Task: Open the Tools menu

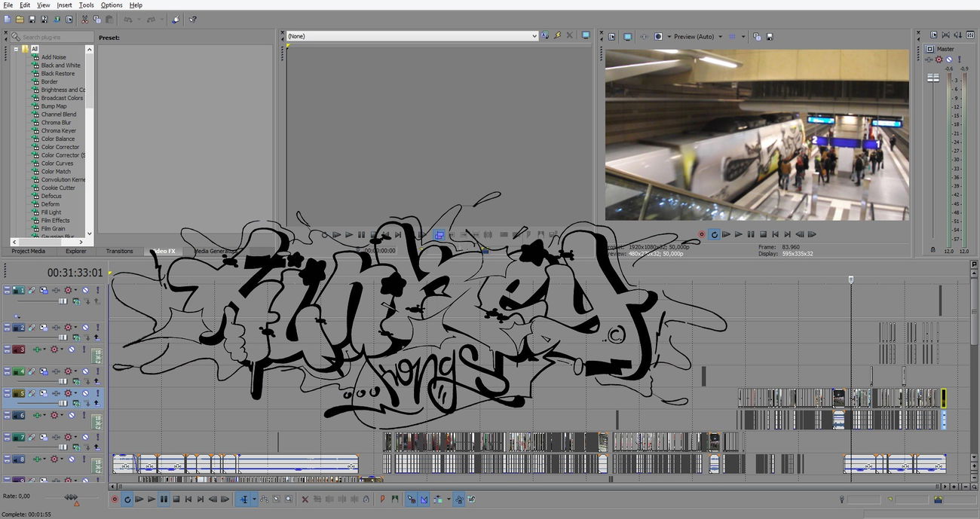Action: click(85, 5)
